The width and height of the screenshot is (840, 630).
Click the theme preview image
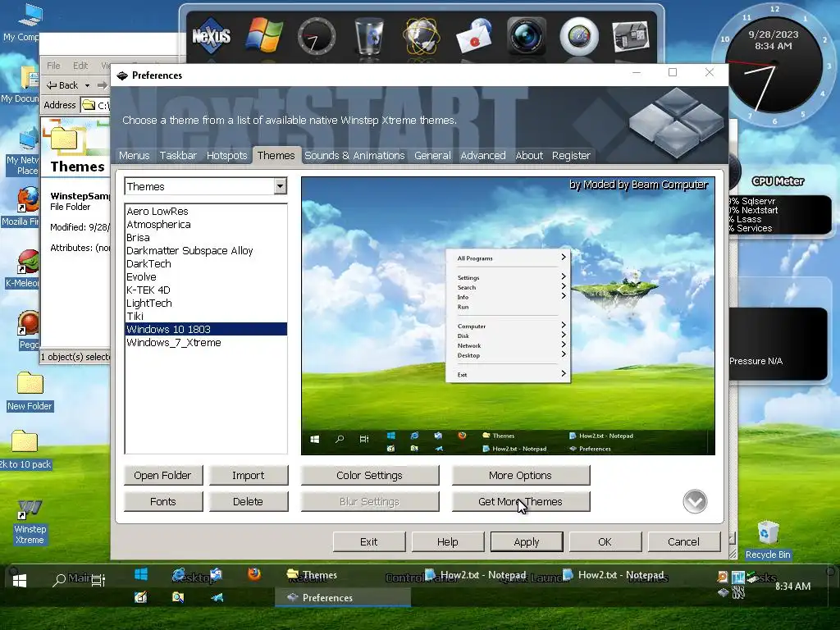[508, 316]
